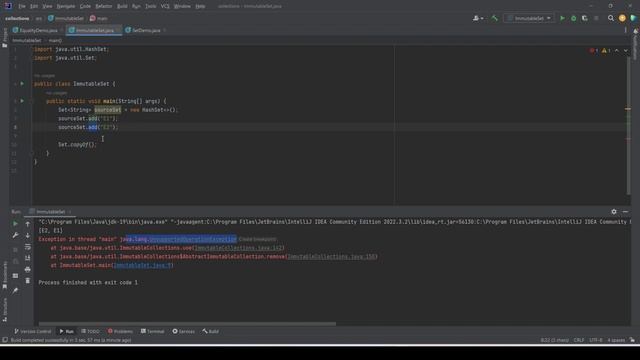Open the editor tabs more-options menu
This screenshot has height=360, width=640.
click(x=625, y=30)
